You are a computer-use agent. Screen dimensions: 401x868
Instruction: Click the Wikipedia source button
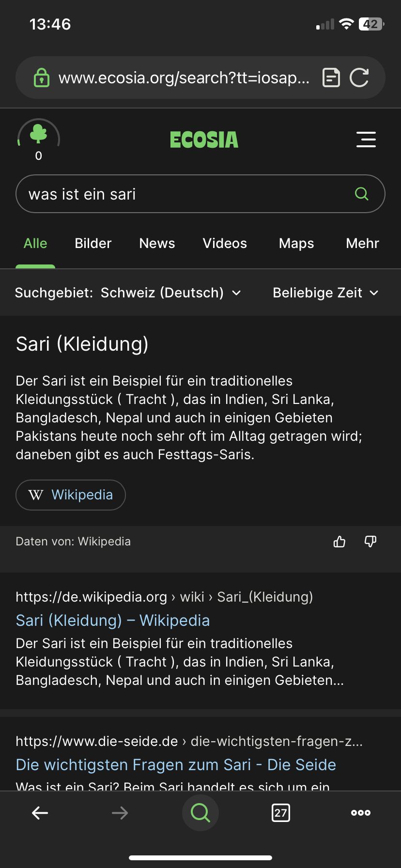pos(71,495)
